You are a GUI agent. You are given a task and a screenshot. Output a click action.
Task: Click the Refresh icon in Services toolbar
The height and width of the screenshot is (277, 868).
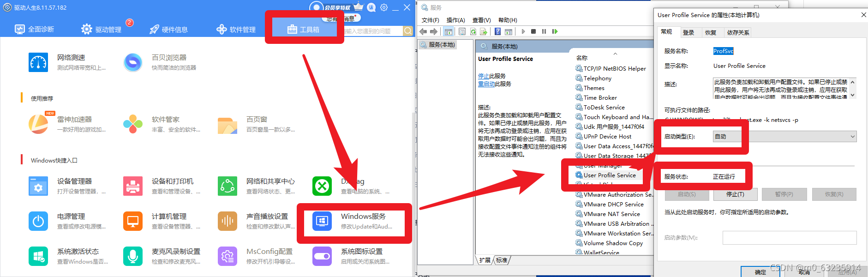point(473,31)
